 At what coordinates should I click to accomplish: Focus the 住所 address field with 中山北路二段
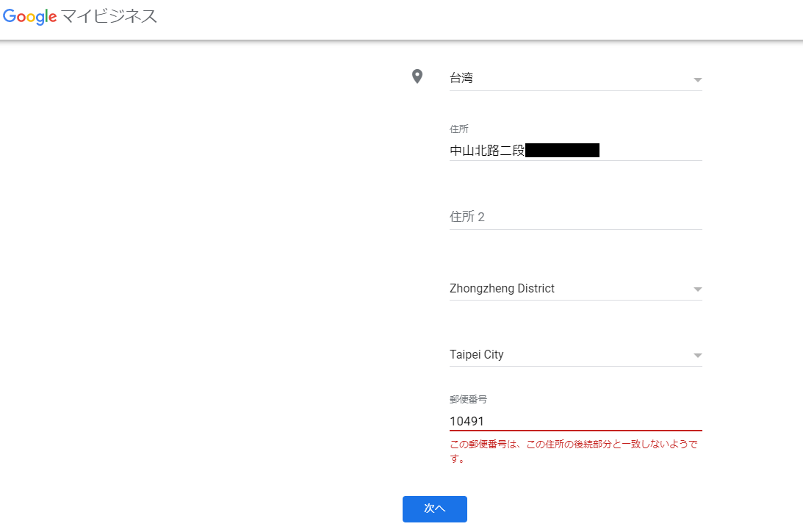576,151
